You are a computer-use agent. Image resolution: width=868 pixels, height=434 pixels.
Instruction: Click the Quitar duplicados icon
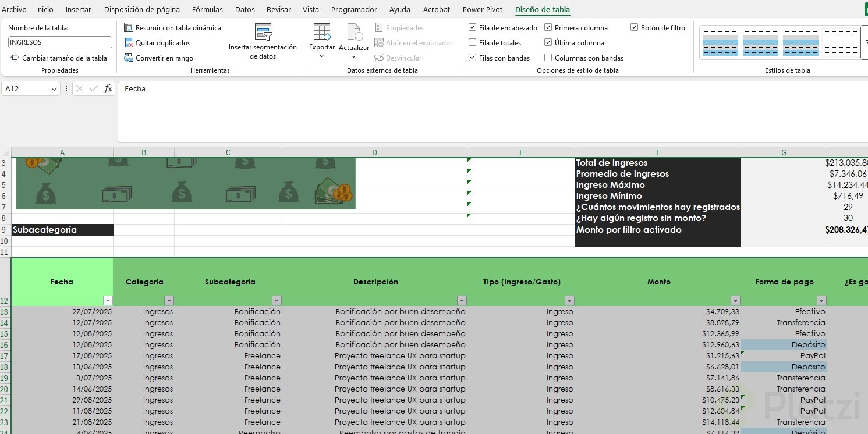[x=129, y=42]
